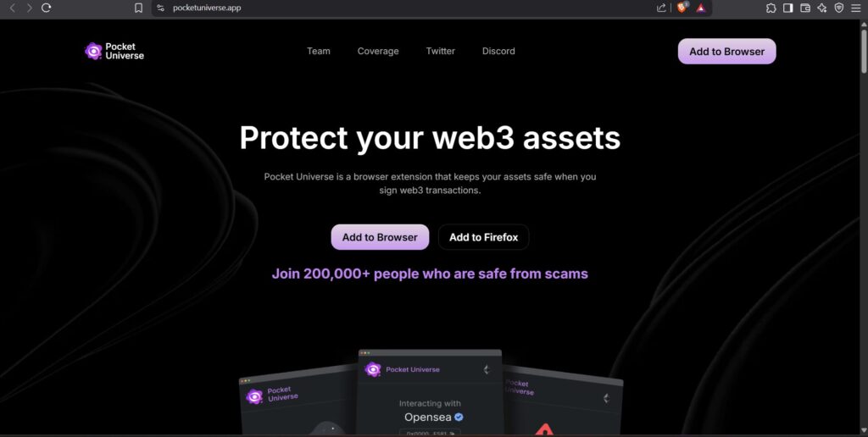
Task: Click the Add to Firefox button
Action: point(484,237)
